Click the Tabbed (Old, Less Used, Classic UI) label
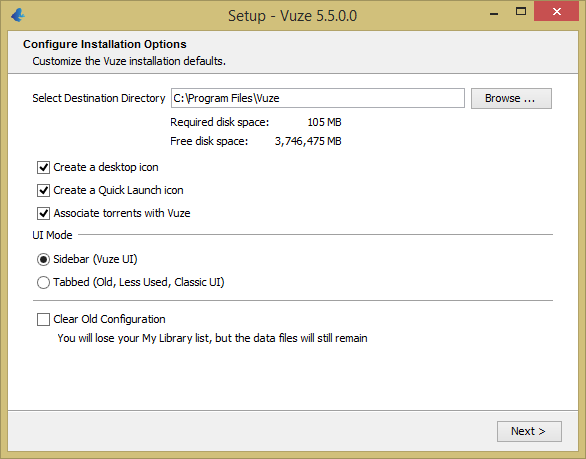586x459 pixels. (139, 282)
